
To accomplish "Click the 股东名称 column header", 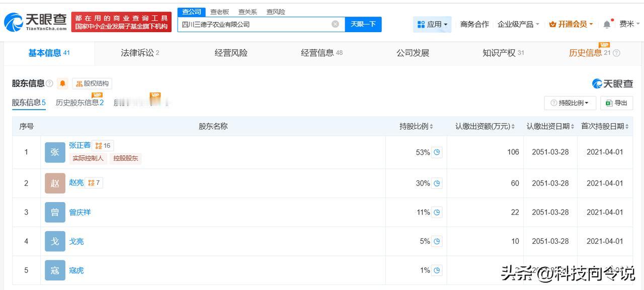I will [x=213, y=126].
